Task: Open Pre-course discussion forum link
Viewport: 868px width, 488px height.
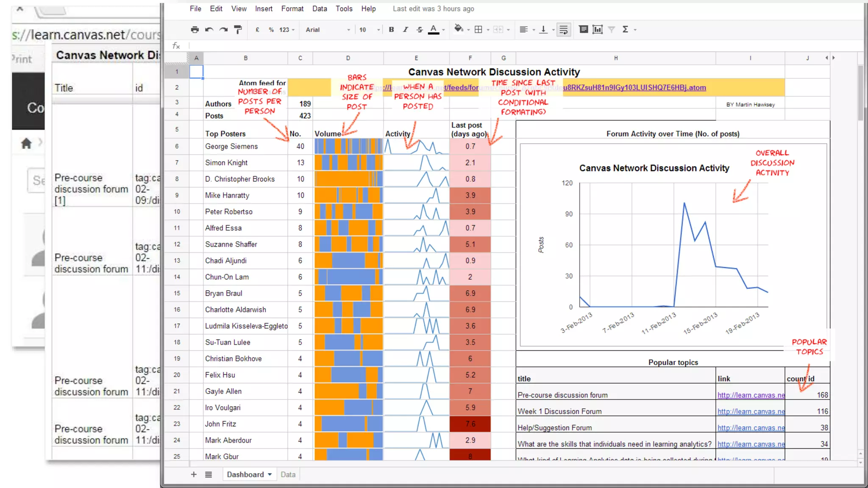Action: click(x=751, y=395)
